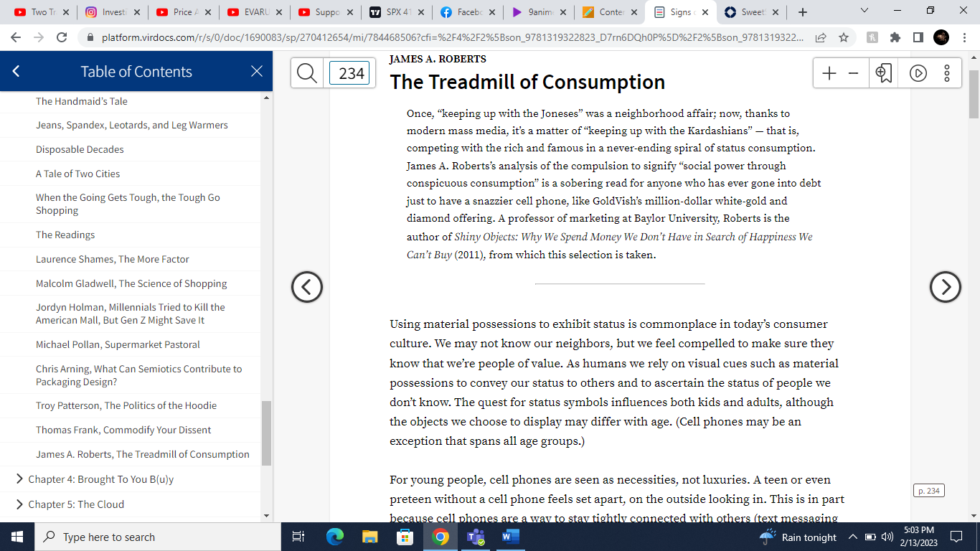Screen dimensions: 980x551
Task: Switch to the EVARU YouTube tab
Action: click(253, 12)
